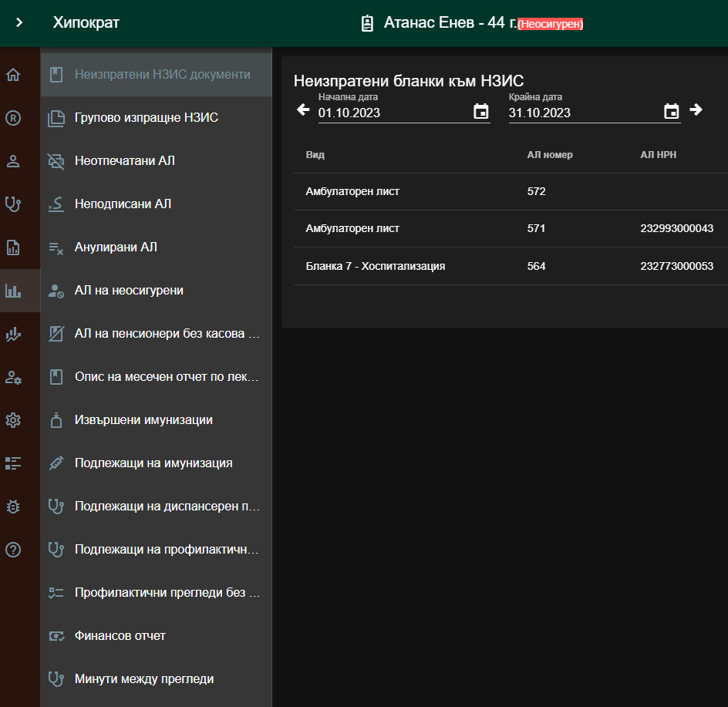Click the Хипократ app title
This screenshot has width=728, height=707.
coord(86,23)
